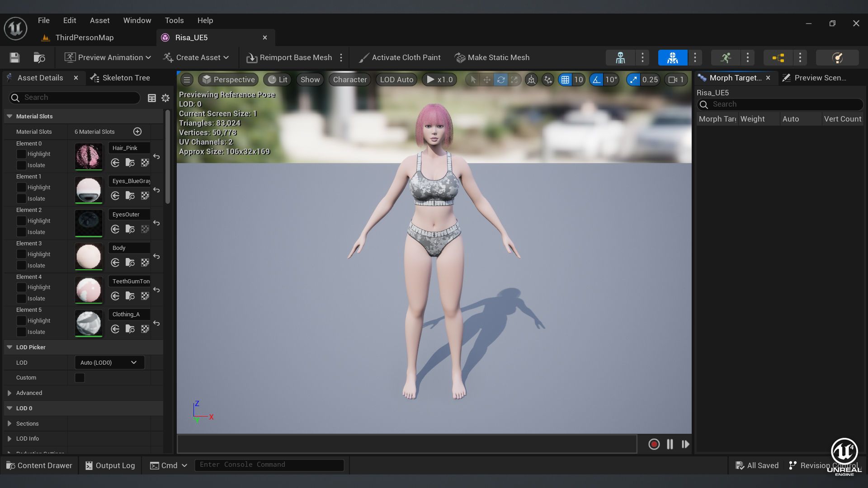
Task: Click Reimport Base Mesh button
Action: click(289, 57)
